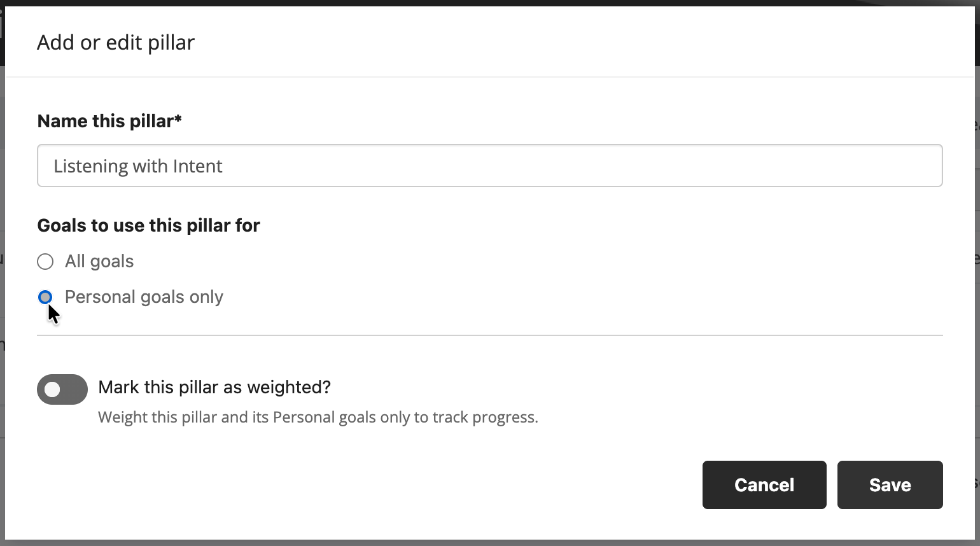Select the All goals radio button

click(45, 262)
